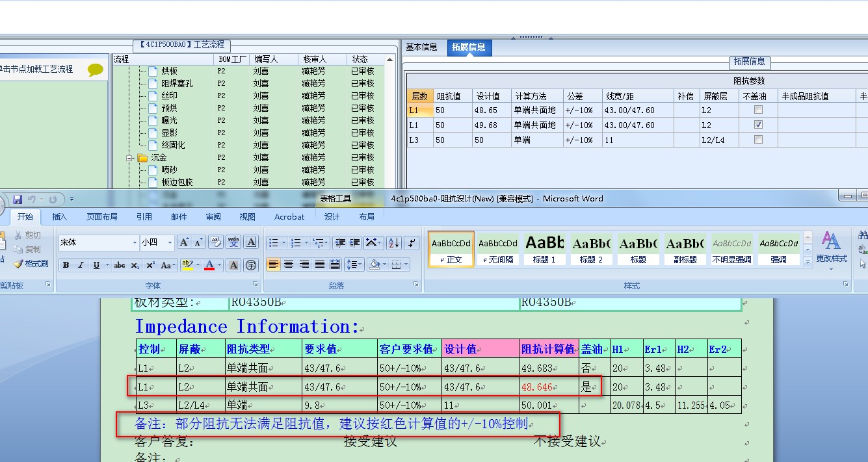
Task: Click the Format Painter (格式刷) button
Action: pos(31,264)
